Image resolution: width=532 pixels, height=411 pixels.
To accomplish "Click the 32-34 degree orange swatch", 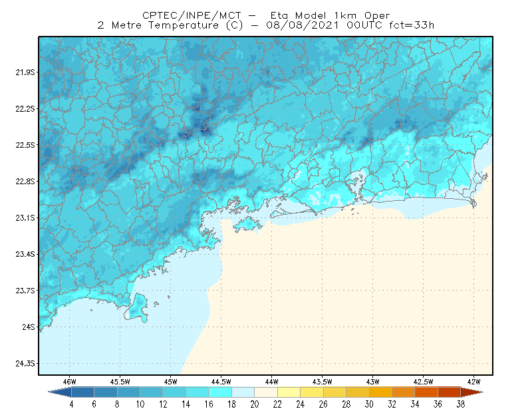I will click(x=404, y=392).
